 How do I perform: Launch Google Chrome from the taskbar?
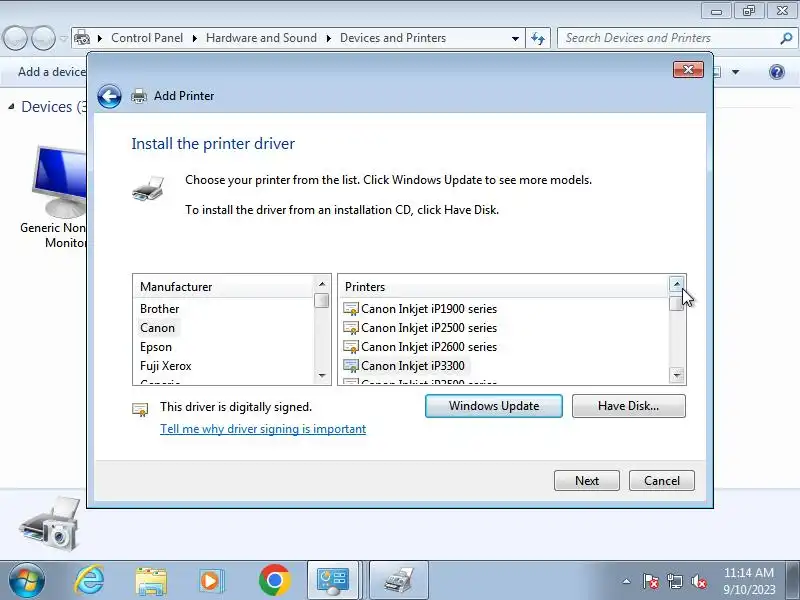[x=274, y=581]
